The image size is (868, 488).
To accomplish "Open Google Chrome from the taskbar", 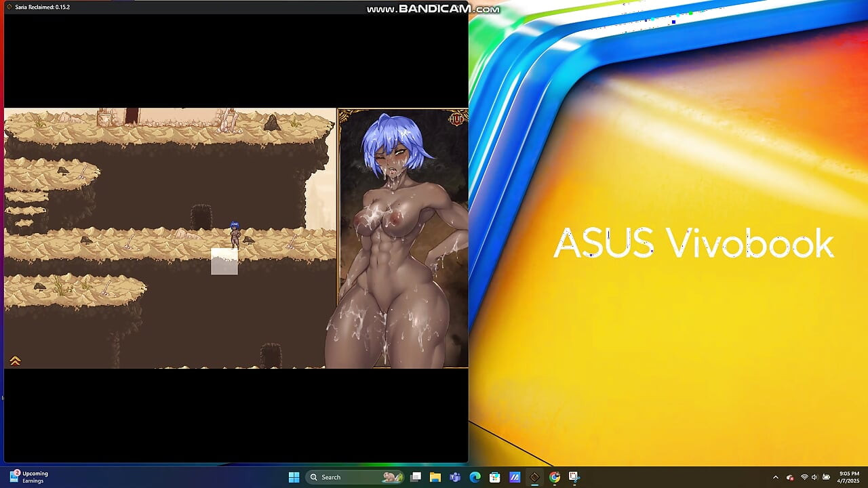I will coord(555,477).
